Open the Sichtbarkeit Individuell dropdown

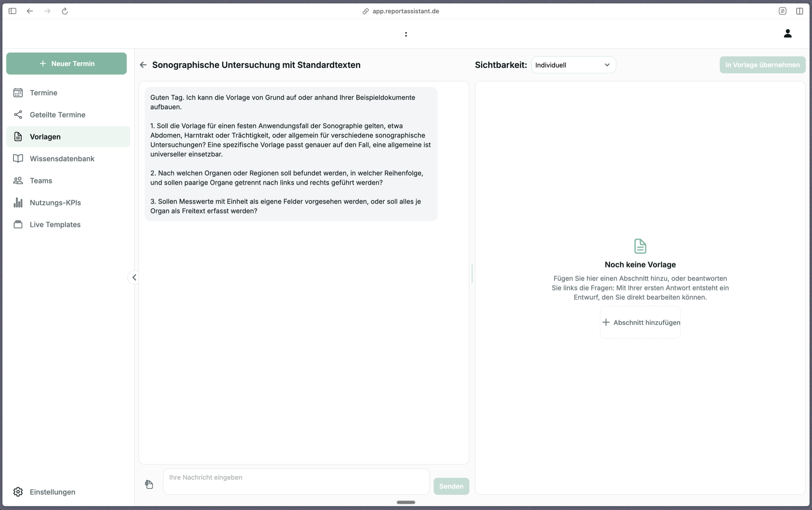(x=573, y=65)
